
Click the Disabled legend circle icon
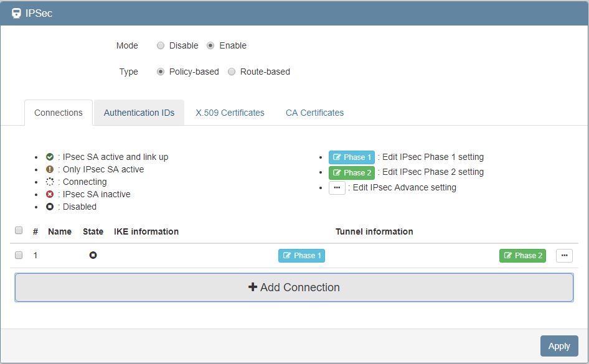(x=50, y=207)
